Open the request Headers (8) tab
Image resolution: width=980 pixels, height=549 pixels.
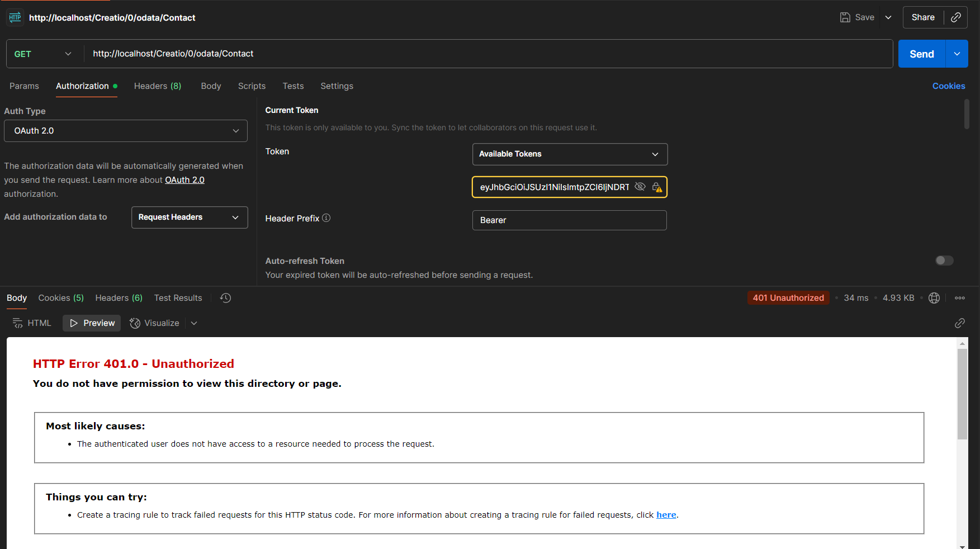(158, 86)
